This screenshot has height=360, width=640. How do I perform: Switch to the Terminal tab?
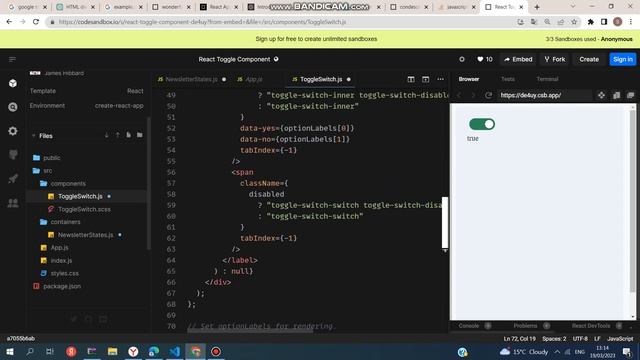pos(547,79)
